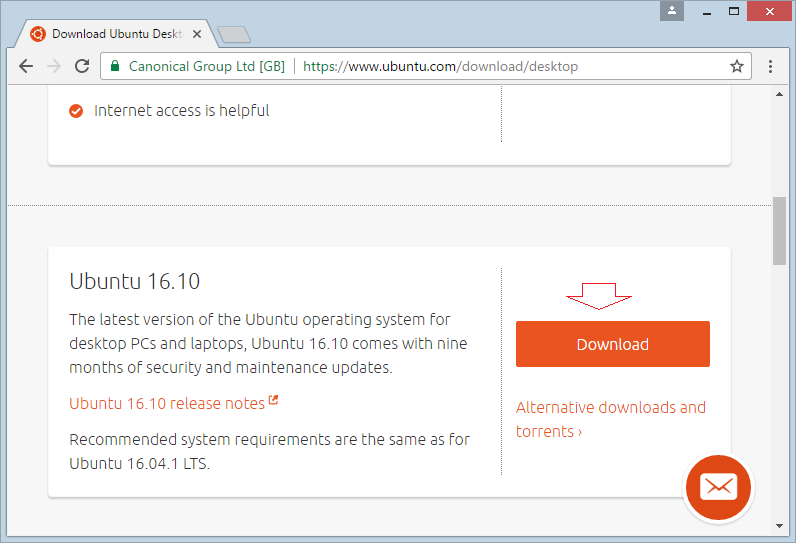Click the 'Ubuntu 16.04.1 LTS.' text
The image size is (796, 543).
140,464
